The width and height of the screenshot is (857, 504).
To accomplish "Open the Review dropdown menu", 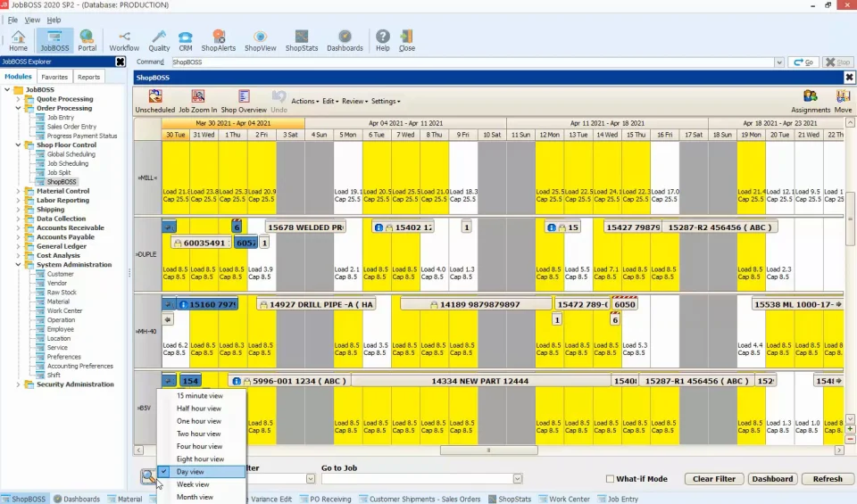I will (x=354, y=101).
